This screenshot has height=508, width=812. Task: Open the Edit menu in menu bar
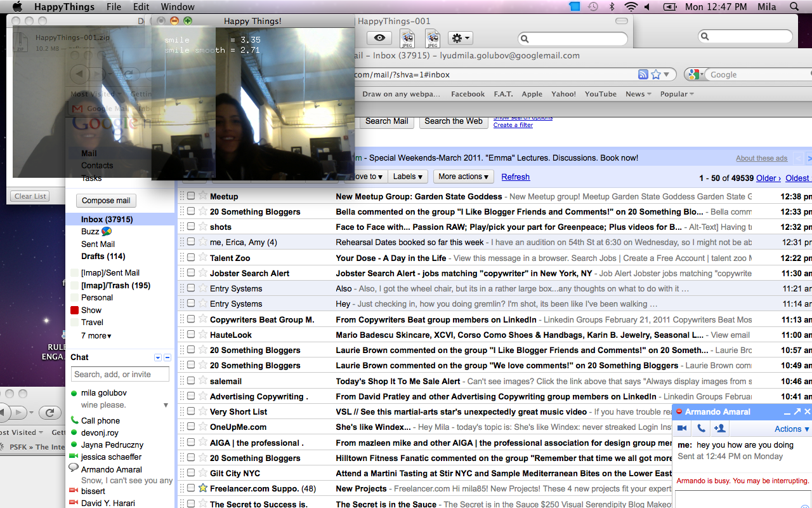click(x=141, y=7)
